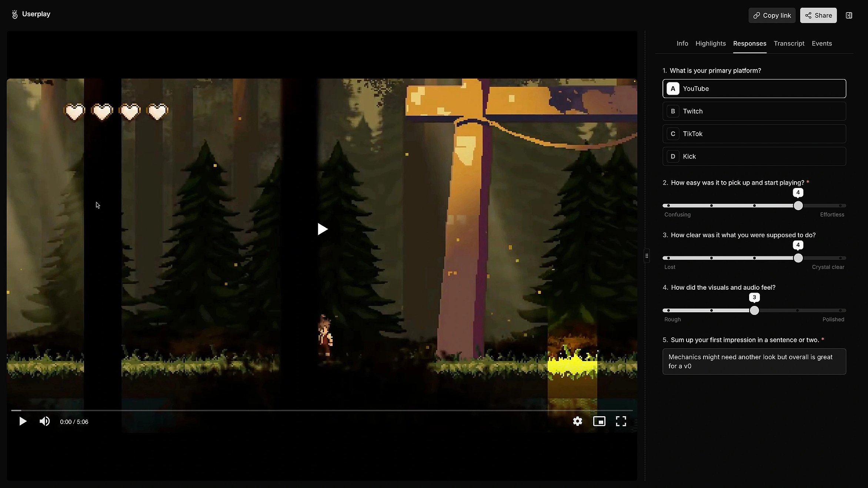This screenshot has width=868, height=488.
Task: Mute the video volume
Action: pyautogui.click(x=44, y=421)
